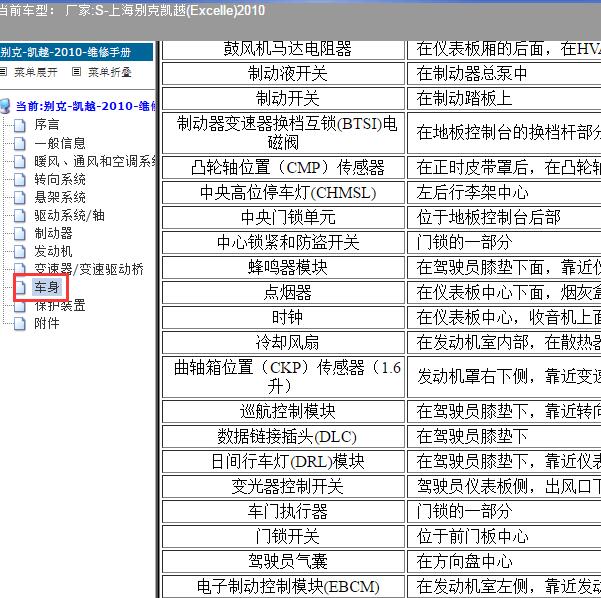
Task: Open the 序言 tree item
Action: pyautogui.click(x=46, y=125)
